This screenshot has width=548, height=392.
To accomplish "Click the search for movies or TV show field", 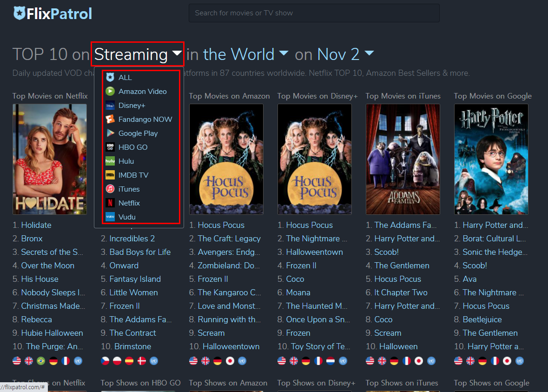I will (x=314, y=13).
